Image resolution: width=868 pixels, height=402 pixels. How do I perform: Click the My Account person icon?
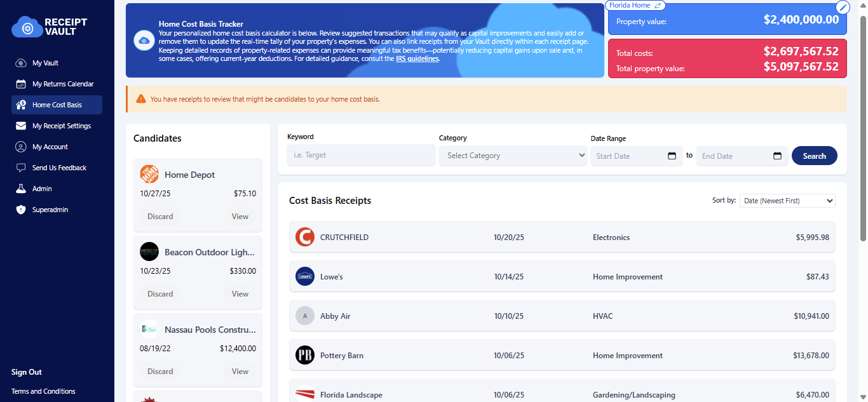21,147
